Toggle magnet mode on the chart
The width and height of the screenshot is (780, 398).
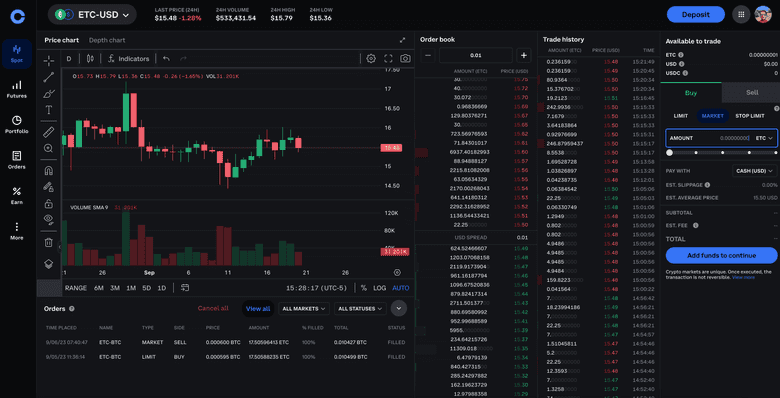pos(49,171)
